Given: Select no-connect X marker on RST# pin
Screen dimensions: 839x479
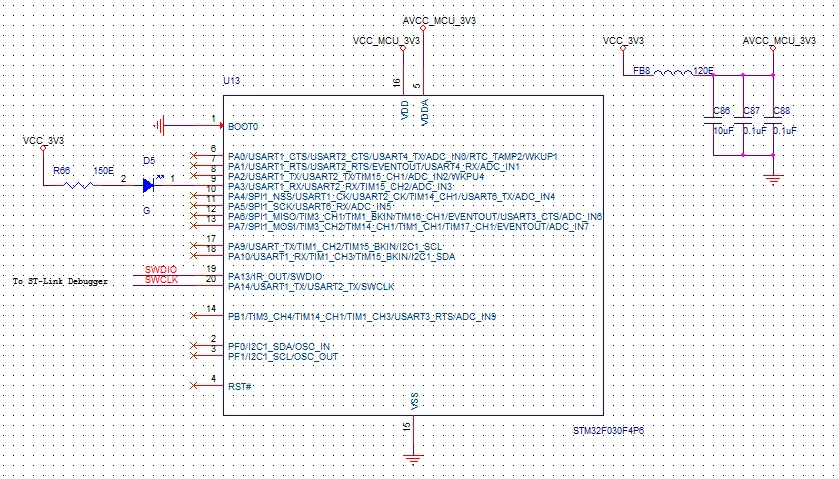Looking at the screenshot, I should tap(194, 385).
